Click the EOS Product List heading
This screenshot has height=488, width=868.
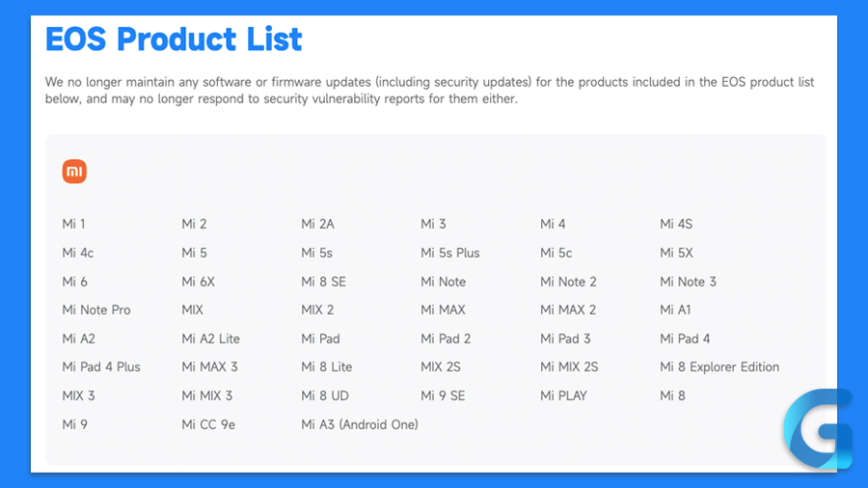pos(174,40)
